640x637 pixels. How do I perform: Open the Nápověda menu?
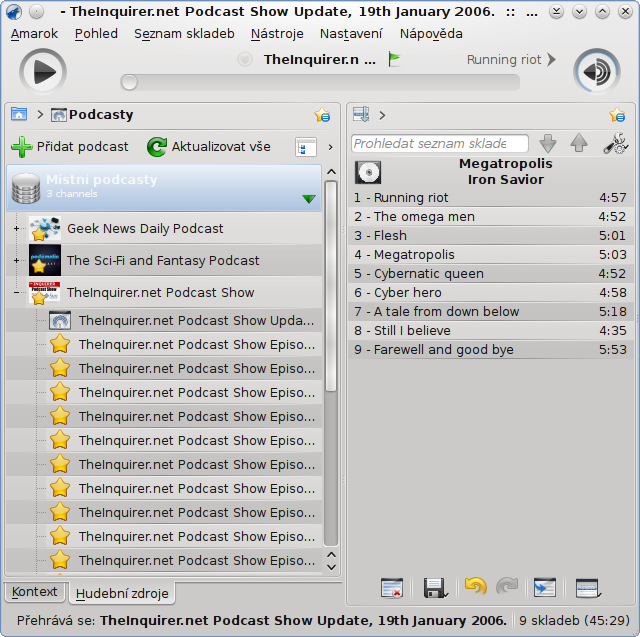click(x=431, y=33)
